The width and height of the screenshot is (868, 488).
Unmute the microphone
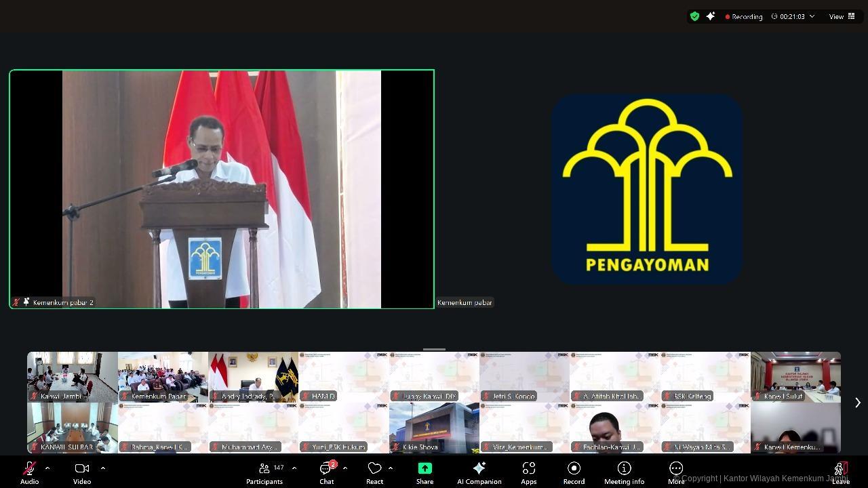29,468
